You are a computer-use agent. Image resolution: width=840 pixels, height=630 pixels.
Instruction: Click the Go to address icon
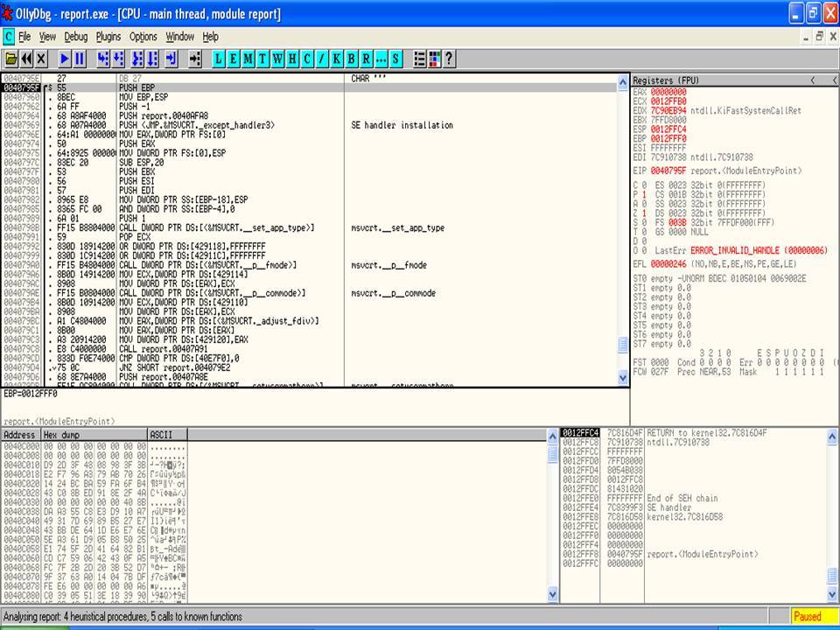[195, 59]
